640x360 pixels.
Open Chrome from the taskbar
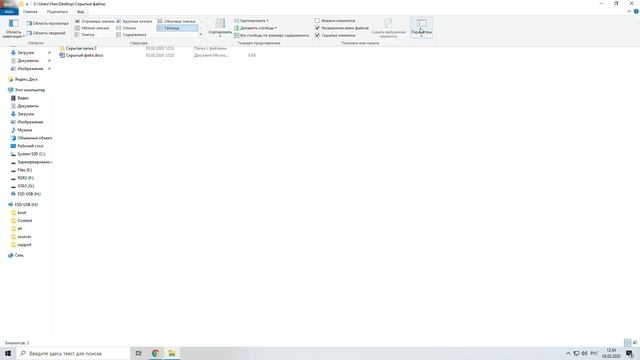coord(155,353)
